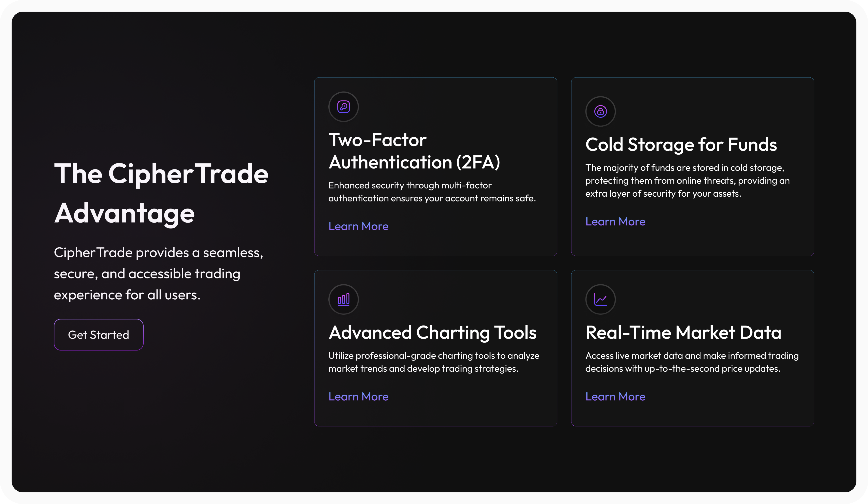The width and height of the screenshot is (868, 504).
Task: Open Learn More under Two-Factor Authentication
Action: coord(358,226)
